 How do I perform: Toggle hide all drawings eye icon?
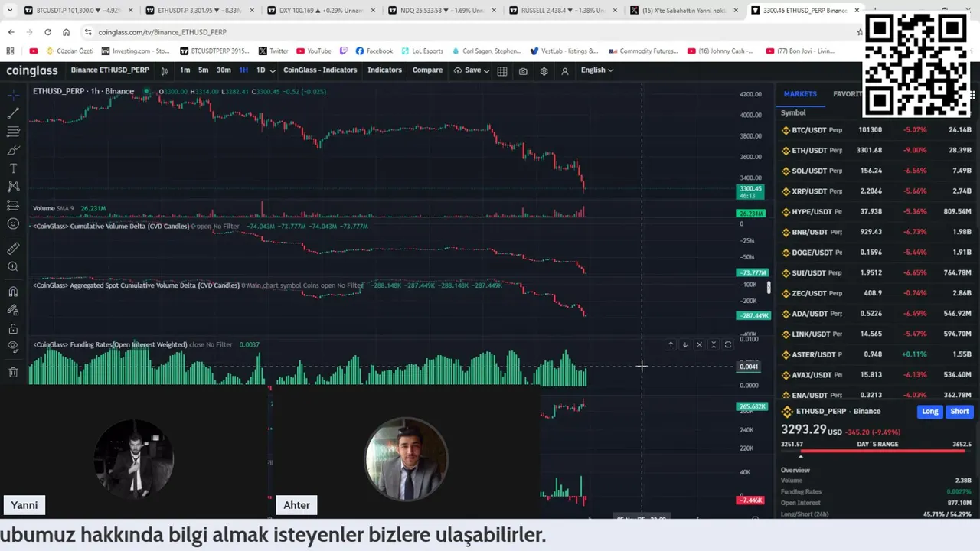click(x=13, y=347)
